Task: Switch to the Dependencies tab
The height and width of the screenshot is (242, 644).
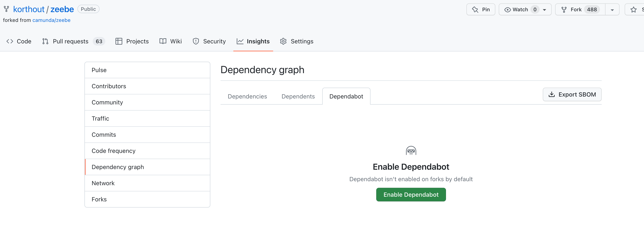Action: click(x=247, y=96)
